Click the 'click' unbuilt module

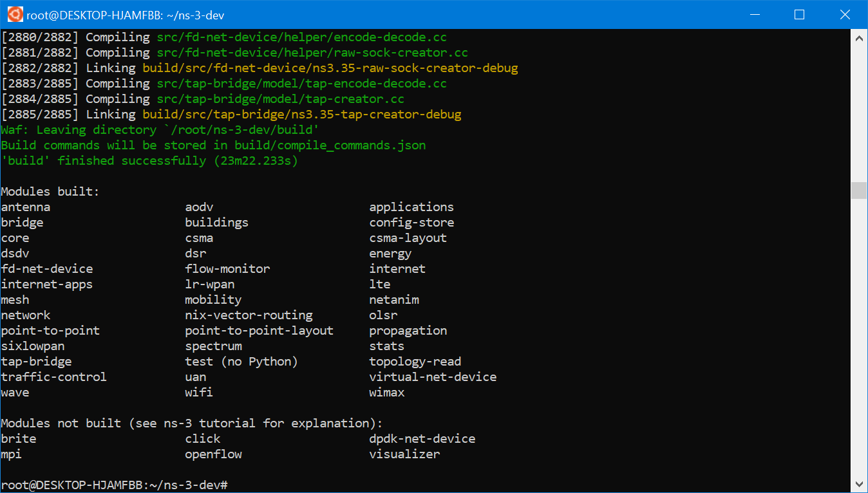click(203, 439)
